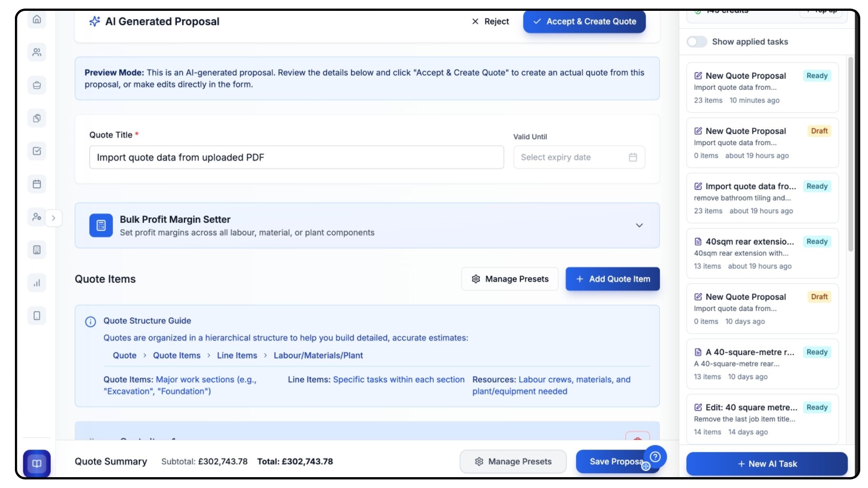Click the briefcase sidebar icon
Viewport: 868px width, 488px height.
(x=37, y=85)
